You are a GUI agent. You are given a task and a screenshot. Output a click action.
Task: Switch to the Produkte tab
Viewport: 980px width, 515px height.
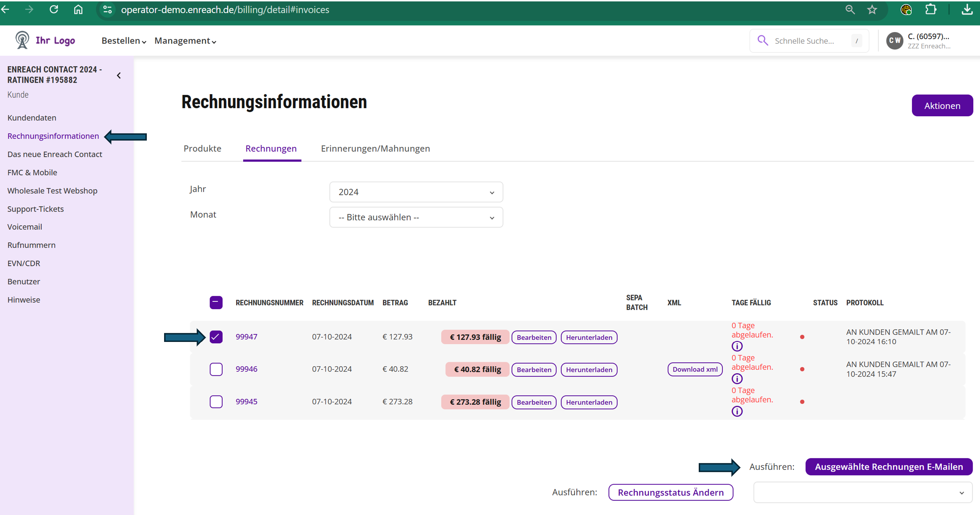click(x=202, y=149)
